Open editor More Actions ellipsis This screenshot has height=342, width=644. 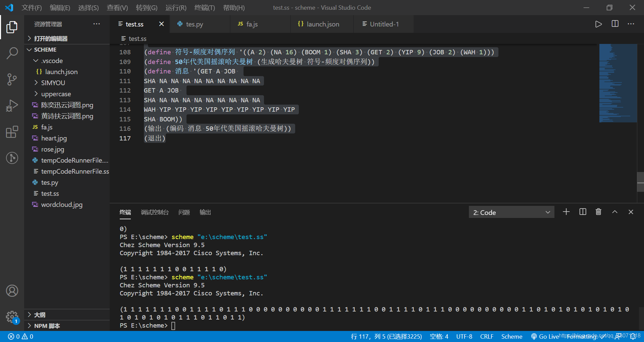(631, 24)
